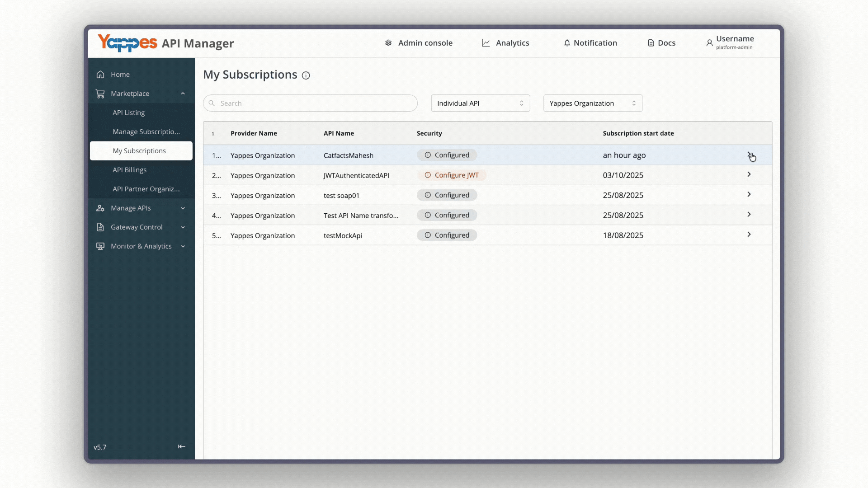The width and height of the screenshot is (868, 488).
Task: Click the Notification bell icon
Action: coord(567,43)
